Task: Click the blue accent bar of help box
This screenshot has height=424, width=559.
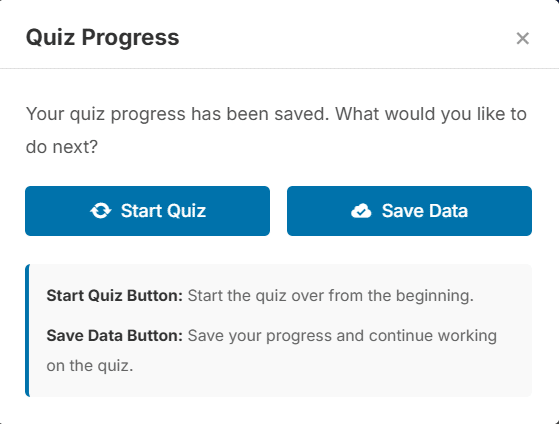Action: [x=27, y=331]
